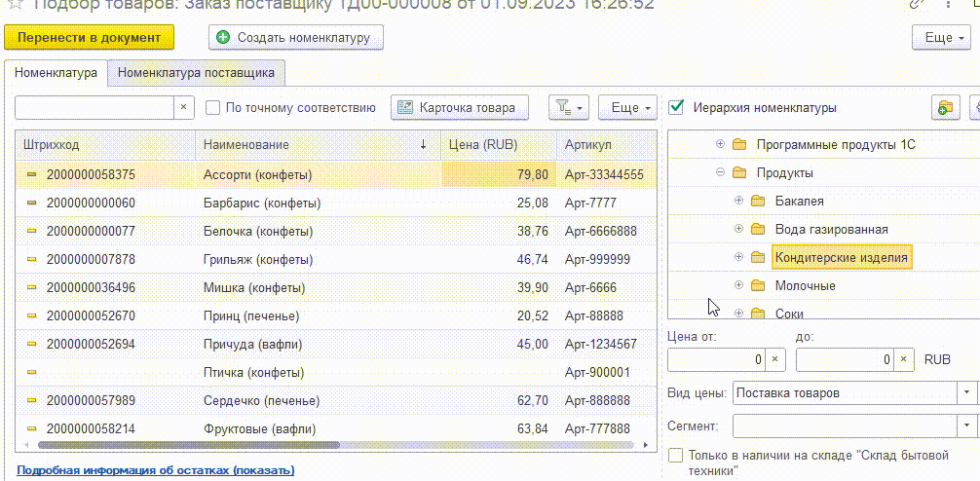Viewport: 980px width, 481px height.
Task: Click barcode 2000000052670
Action: [x=91, y=316]
